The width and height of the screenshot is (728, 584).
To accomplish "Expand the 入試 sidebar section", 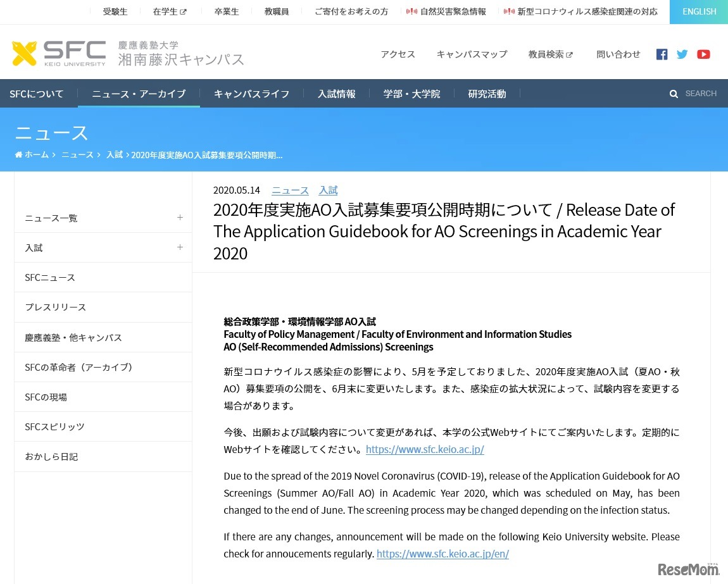I will (x=180, y=247).
